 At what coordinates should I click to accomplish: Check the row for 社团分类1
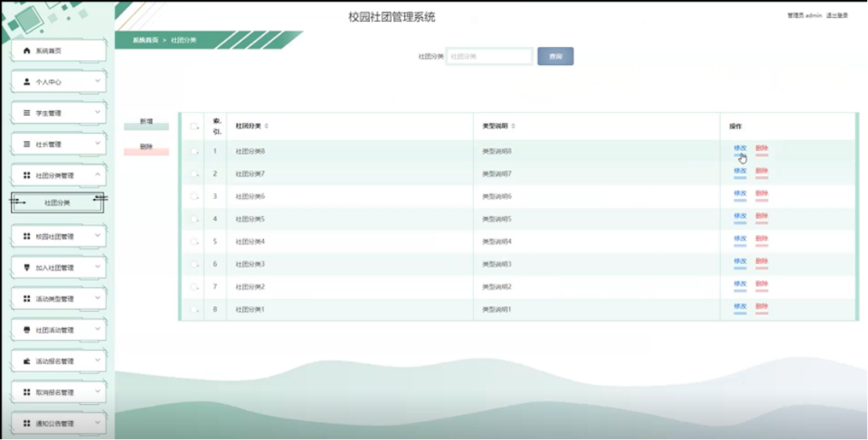tap(193, 309)
